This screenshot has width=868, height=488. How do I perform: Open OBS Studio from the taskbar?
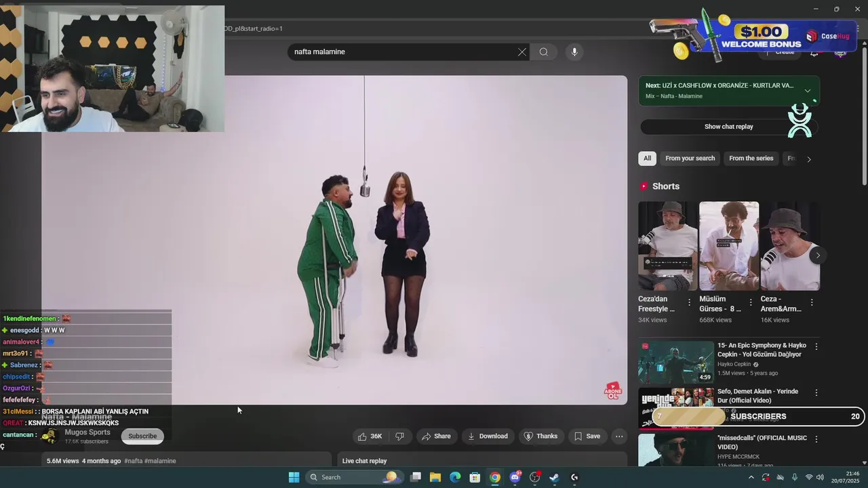pyautogui.click(x=534, y=477)
